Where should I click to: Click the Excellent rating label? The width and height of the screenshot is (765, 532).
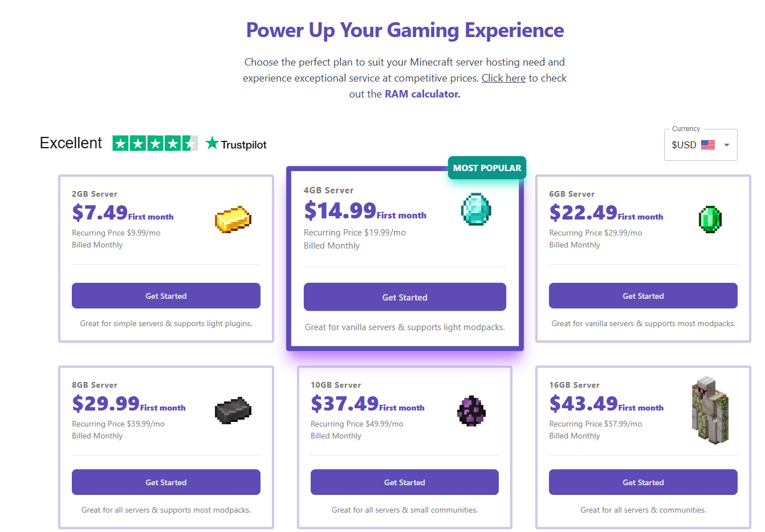pyautogui.click(x=71, y=143)
